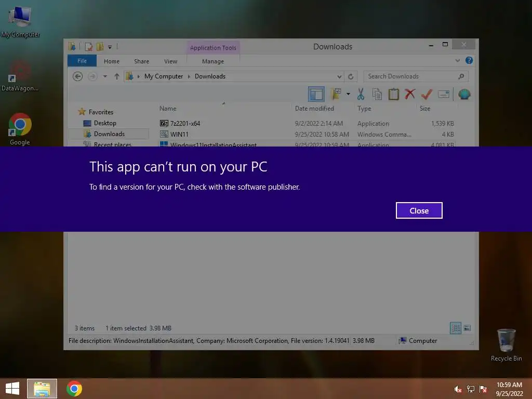
Task: Launch Chrome from the taskbar
Action: [74, 389]
